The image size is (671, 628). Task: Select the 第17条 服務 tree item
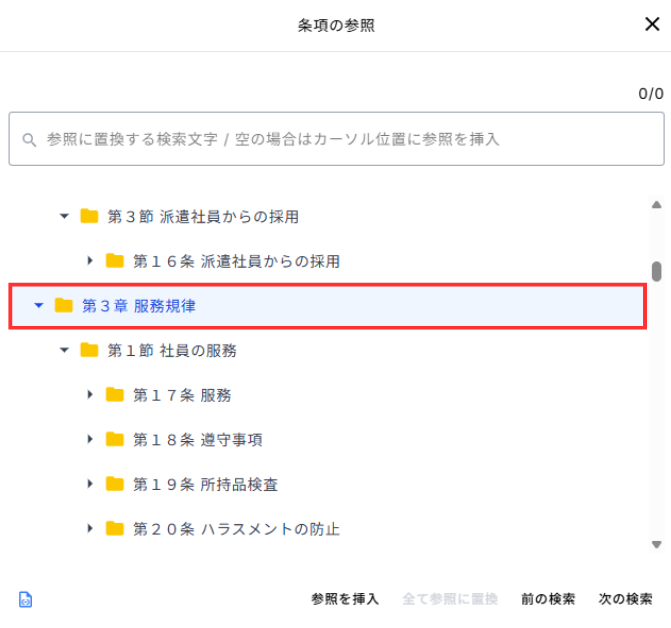(x=182, y=395)
